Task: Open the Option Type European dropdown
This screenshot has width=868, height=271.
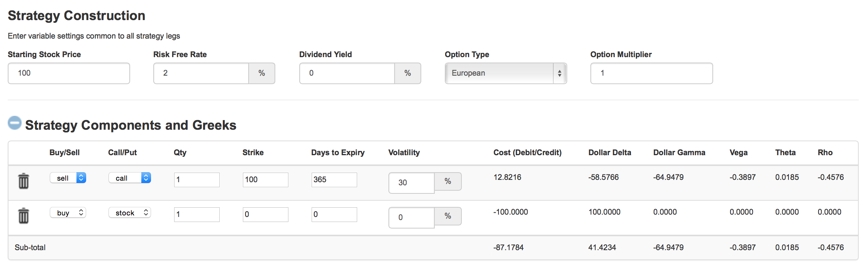Action: click(505, 73)
